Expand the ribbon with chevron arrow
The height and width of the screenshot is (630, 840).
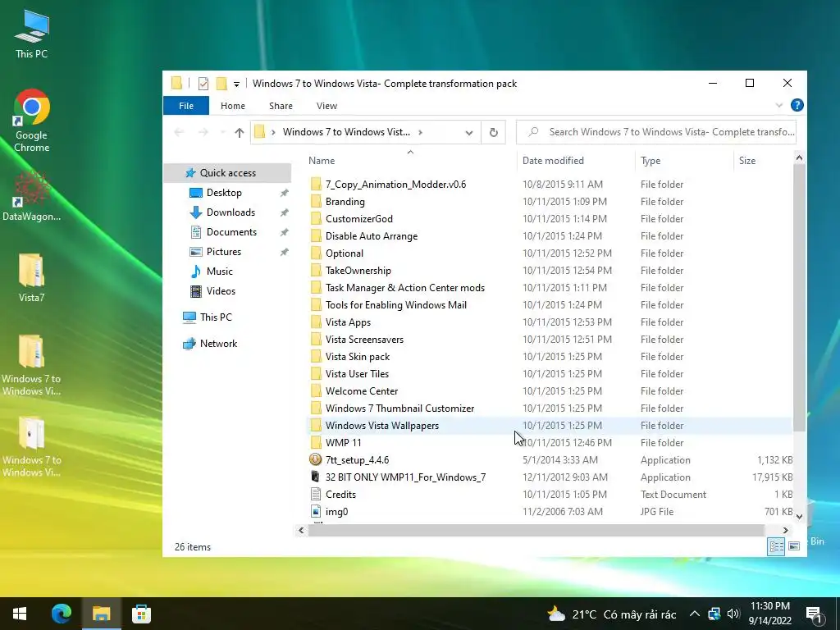click(x=779, y=106)
